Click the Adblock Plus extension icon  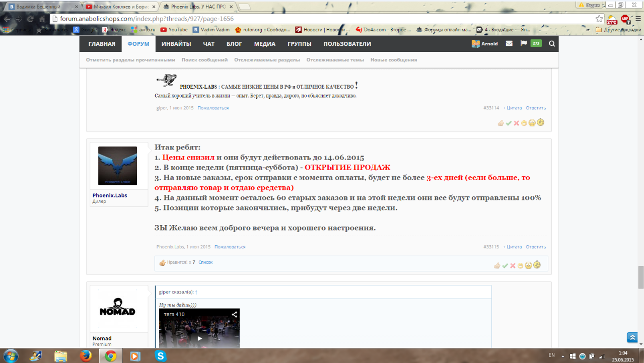click(x=625, y=19)
